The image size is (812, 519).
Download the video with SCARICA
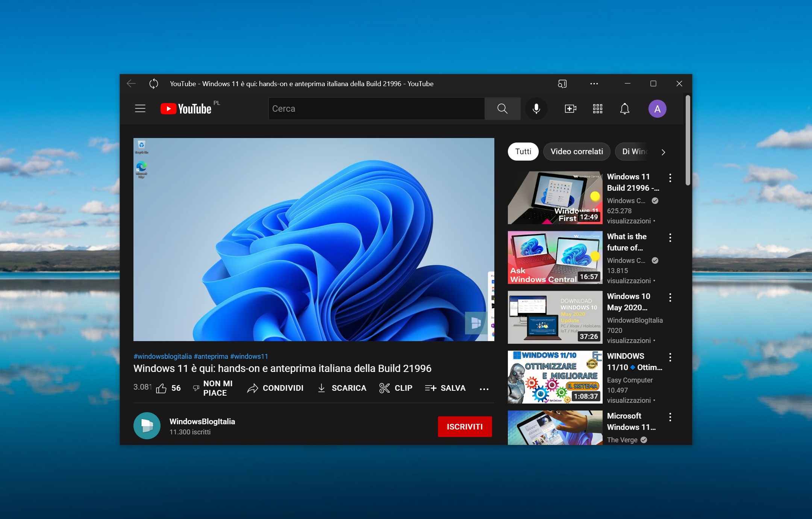342,388
